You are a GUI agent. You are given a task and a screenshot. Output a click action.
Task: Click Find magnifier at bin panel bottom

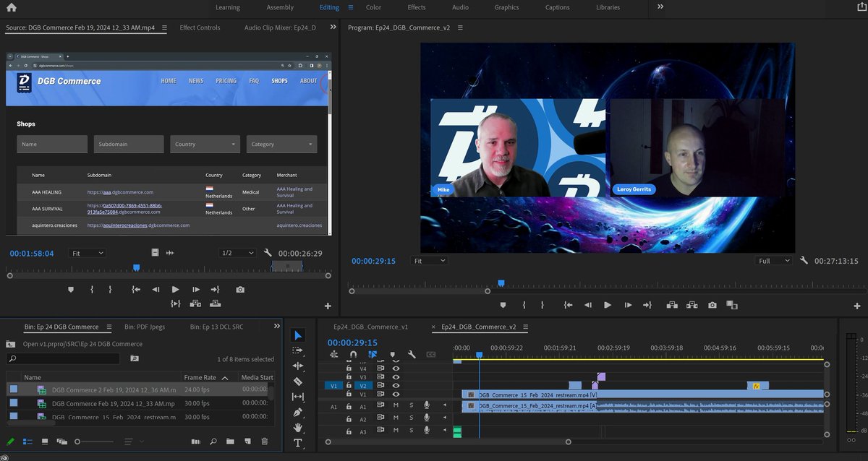tap(213, 441)
